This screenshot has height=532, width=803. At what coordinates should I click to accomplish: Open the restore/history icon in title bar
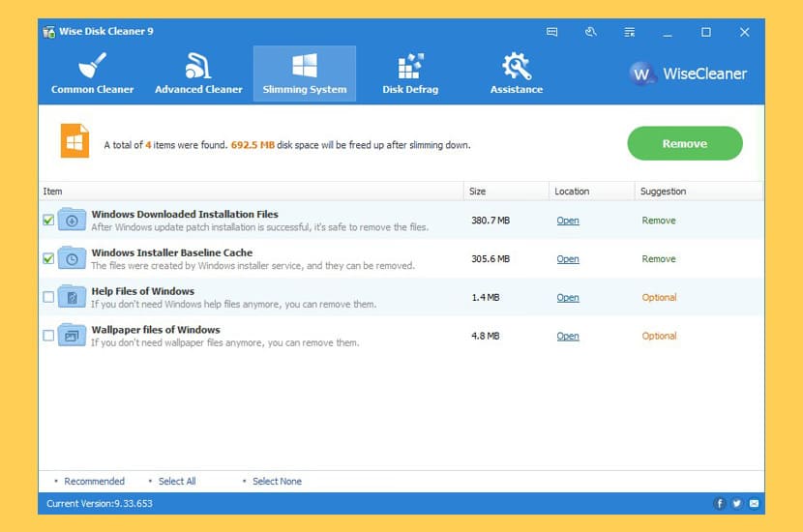590,32
